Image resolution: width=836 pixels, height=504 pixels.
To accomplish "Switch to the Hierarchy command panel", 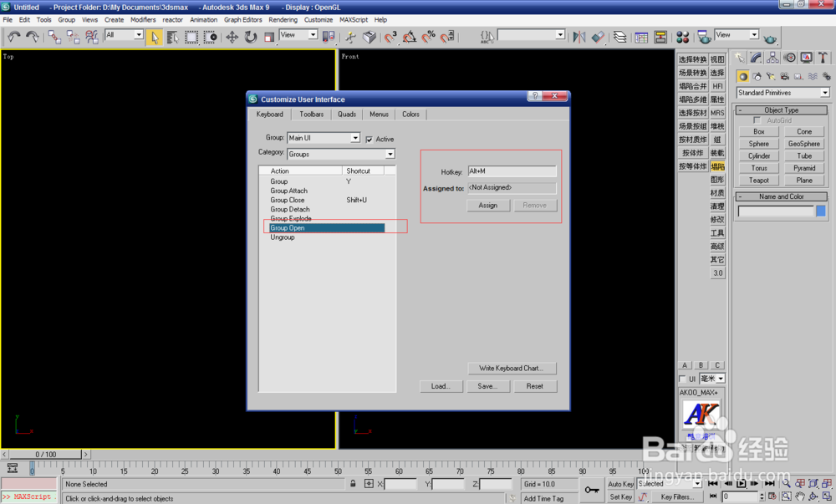I will [x=772, y=58].
